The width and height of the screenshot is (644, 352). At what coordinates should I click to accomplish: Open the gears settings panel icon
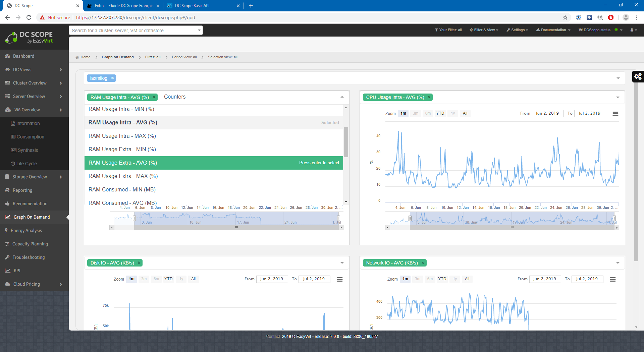pos(638,76)
